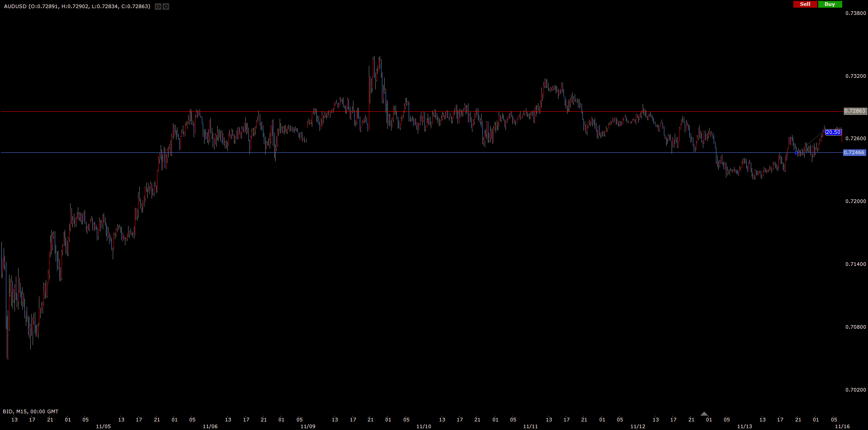Click the 11/09 date label on the time axis
This screenshot has height=430, width=868.
pos(308,426)
